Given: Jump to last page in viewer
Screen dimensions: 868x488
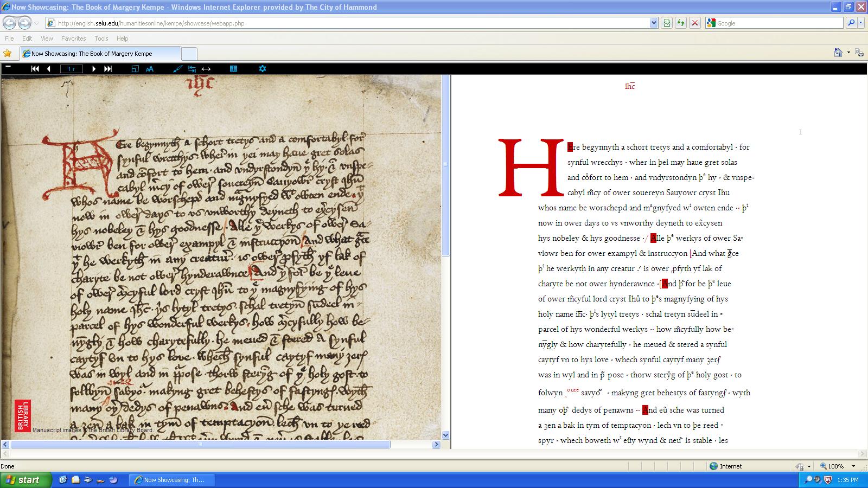Looking at the screenshot, I should (x=108, y=69).
